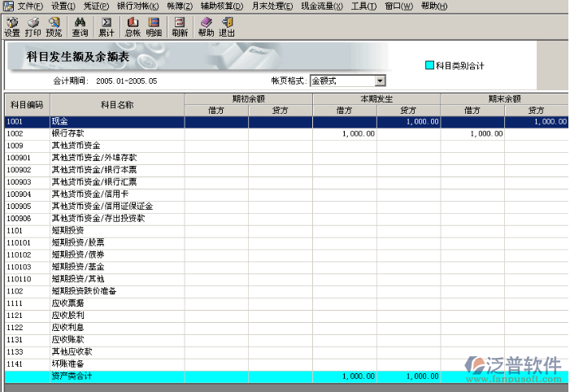Viewport: 570px width, 392px height.
Task: Click the cyan 科目类别合计 legend swatch
Action: [429, 65]
